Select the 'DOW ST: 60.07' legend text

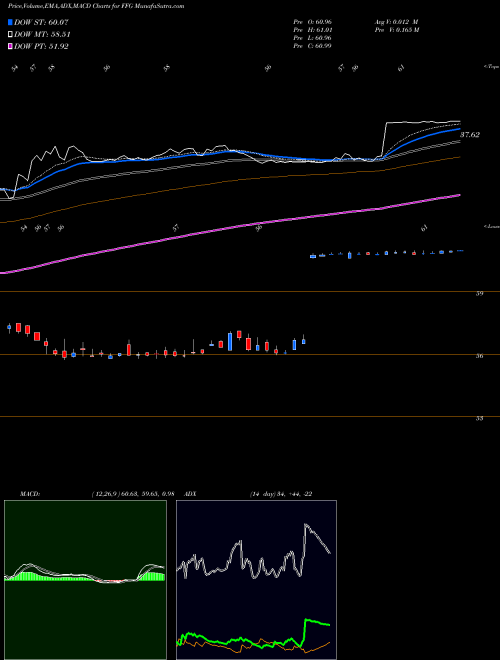(x=41, y=23)
